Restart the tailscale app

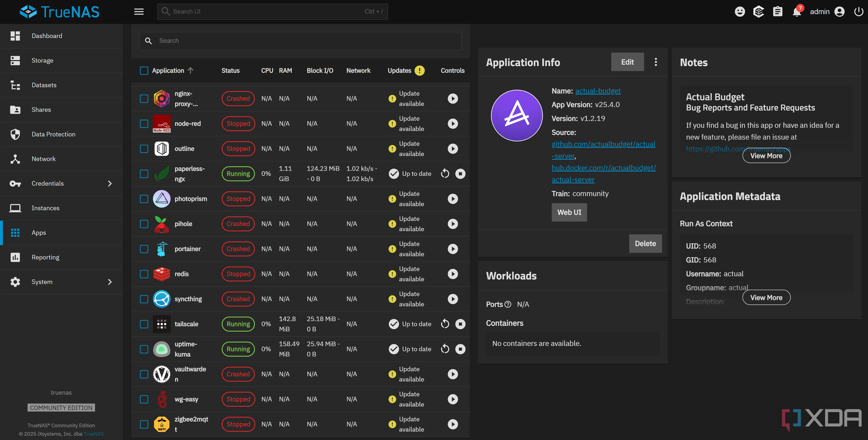point(445,324)
